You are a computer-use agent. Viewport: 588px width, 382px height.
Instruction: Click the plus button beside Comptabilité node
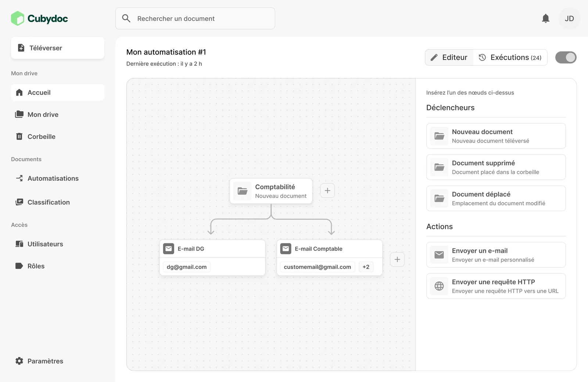(327, 191)
